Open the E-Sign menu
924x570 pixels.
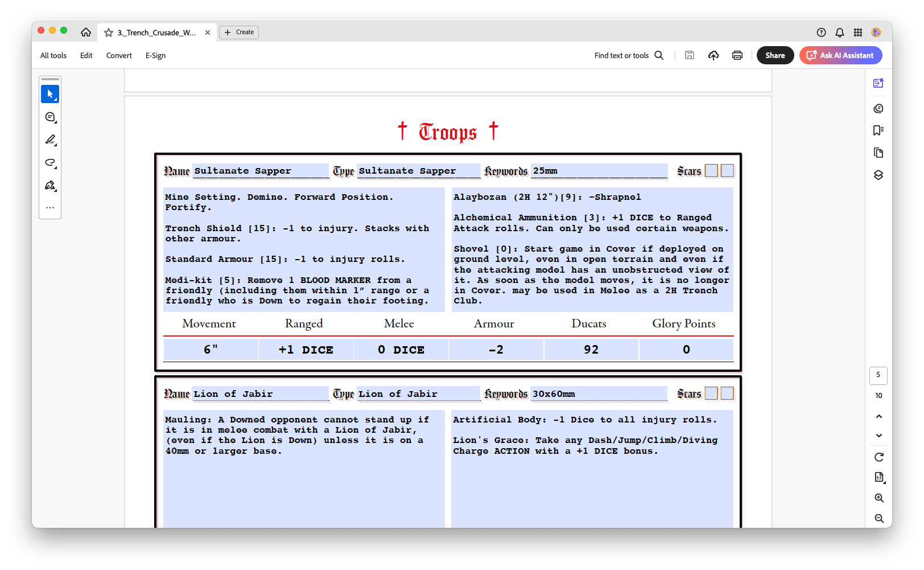pos(155,55)
